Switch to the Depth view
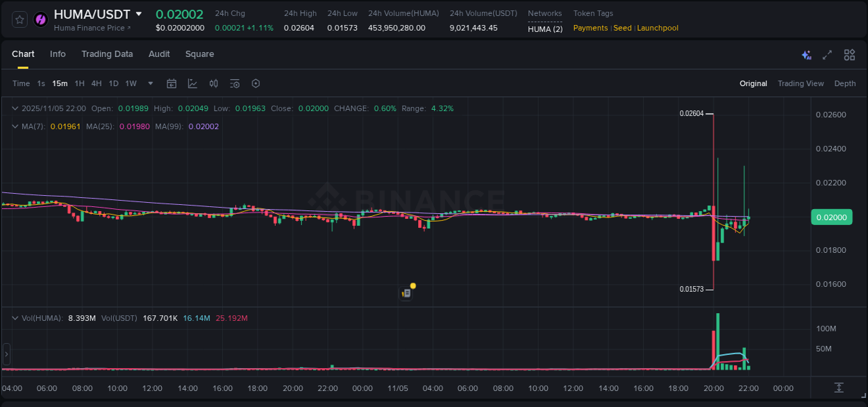The image size is (868, 407). (x=844, y=83)
